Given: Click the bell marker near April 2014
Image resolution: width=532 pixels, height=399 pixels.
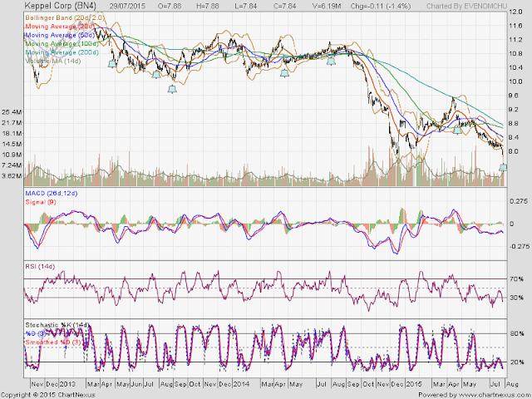Looking at the screenshot, I should tap(284, 73).
